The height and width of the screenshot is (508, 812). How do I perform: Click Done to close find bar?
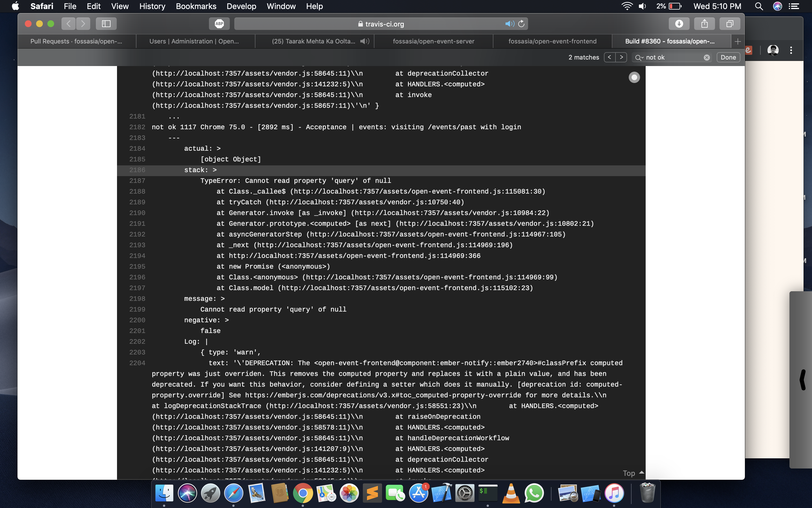point(728,57)
